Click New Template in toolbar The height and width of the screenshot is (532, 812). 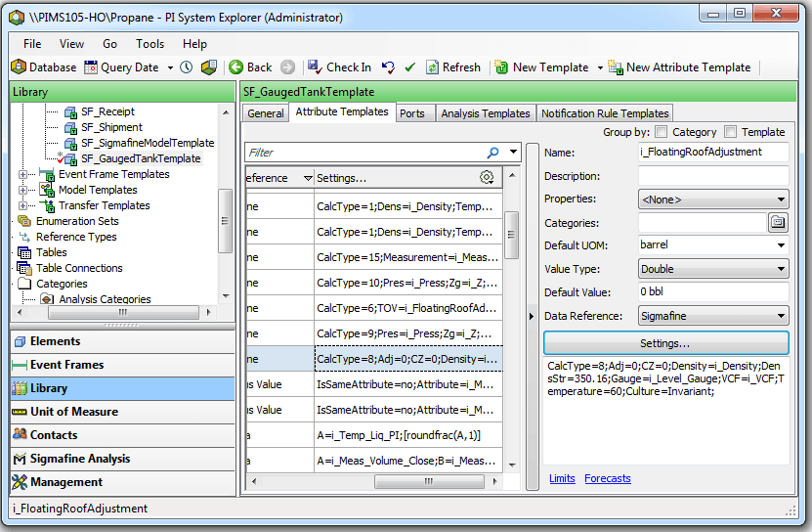tap(541, 67)
